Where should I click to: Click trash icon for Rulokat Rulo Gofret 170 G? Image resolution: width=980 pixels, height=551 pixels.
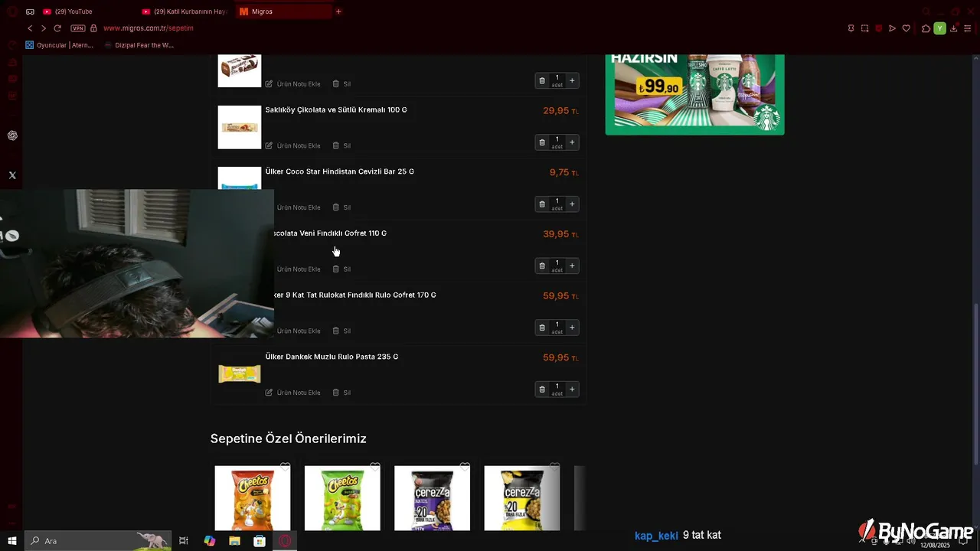pos(542,328)
